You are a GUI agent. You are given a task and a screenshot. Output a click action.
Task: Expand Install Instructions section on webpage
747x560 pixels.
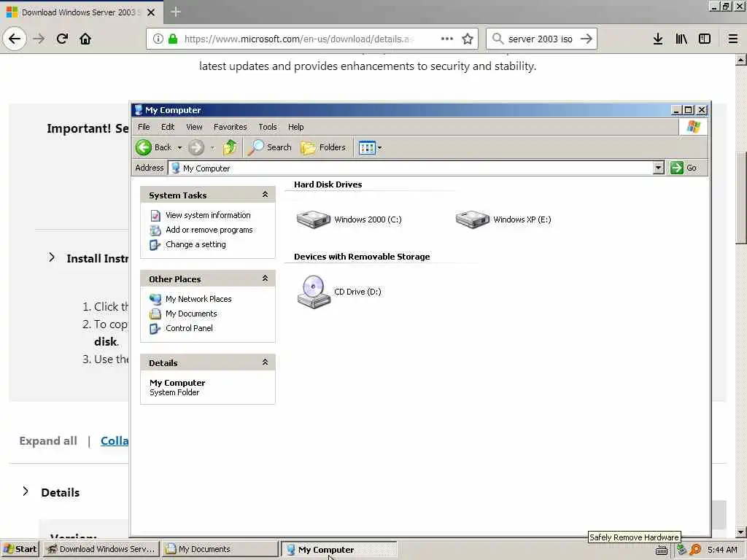[x=52, y=257]
